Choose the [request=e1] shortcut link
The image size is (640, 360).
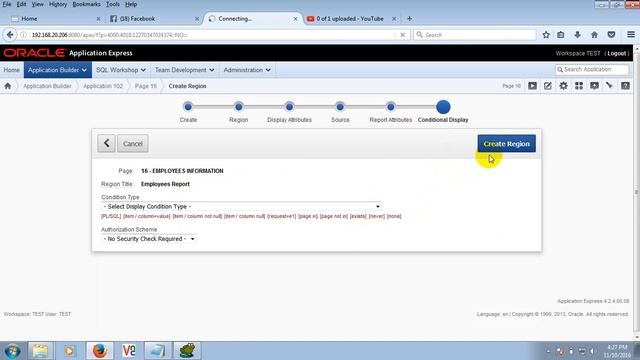pos(282,216)
